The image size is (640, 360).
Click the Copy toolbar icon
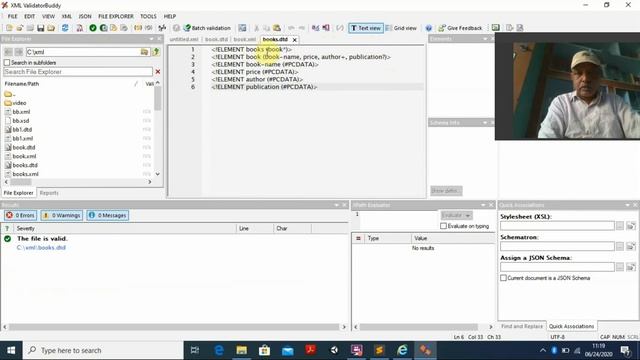[267, 28]
